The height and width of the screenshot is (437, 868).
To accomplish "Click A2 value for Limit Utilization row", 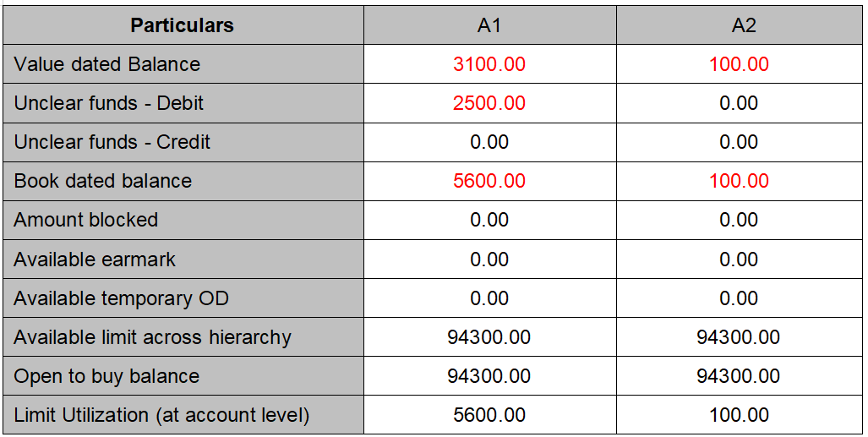I will pyautogui.click(x=740, y=415).
